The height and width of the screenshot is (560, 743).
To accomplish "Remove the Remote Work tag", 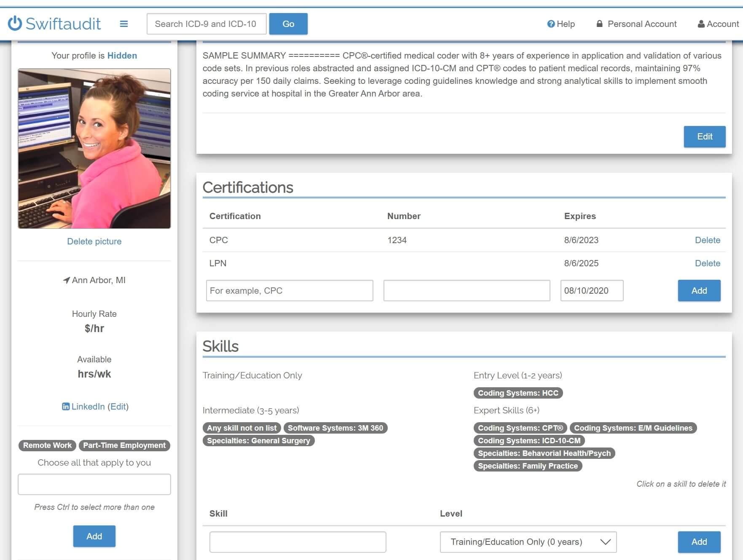I will pos(47,445).
